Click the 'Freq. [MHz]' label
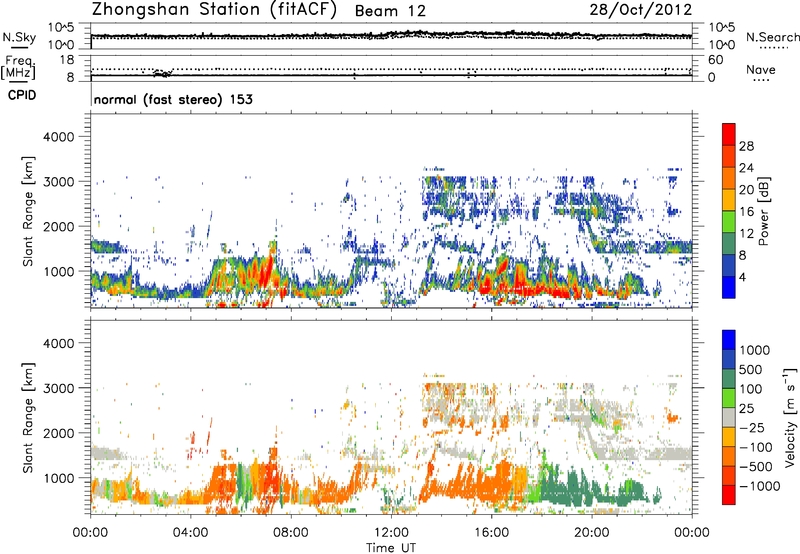800x554 pixels. (19, 68)
